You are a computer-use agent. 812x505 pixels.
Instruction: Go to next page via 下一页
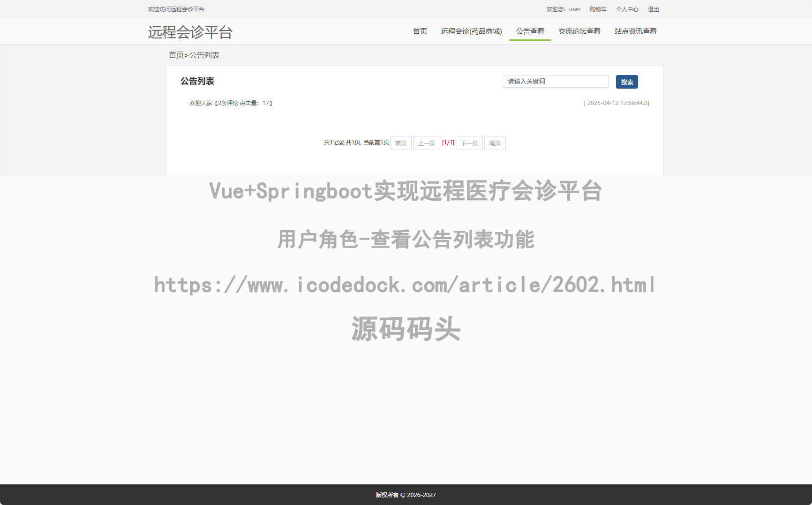click(469, 143)
